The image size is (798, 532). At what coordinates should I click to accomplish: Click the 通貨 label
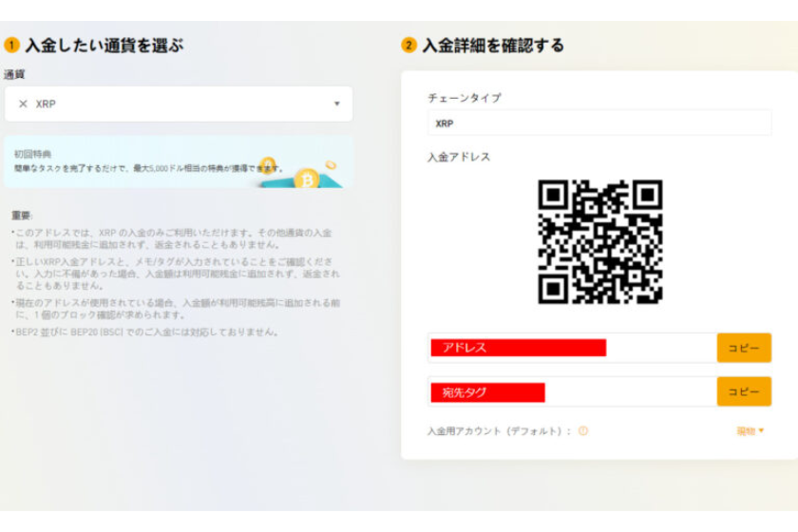pyautogui.click(x=14, y=74)
